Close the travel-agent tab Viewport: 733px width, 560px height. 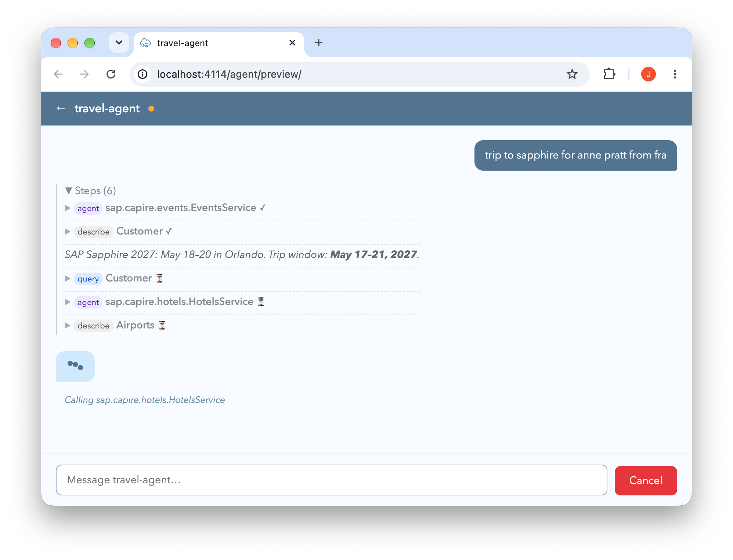coord(292,43)
